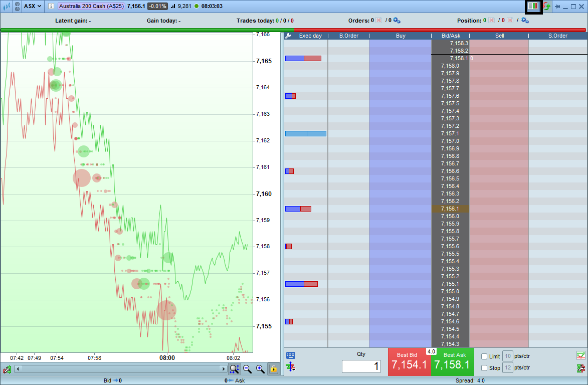Toggle the order book display mode icon
Screen dimensions: 588x385
[533, 7]
